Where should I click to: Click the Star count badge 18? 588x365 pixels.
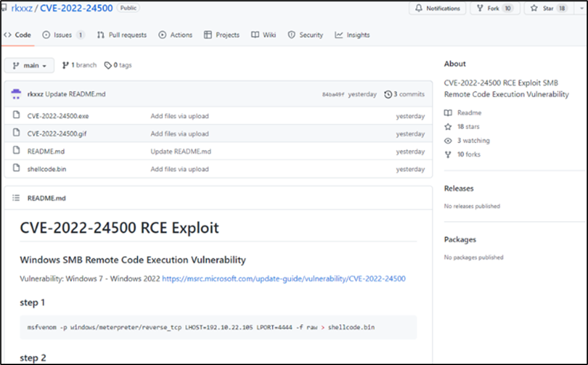coord(562,8)
